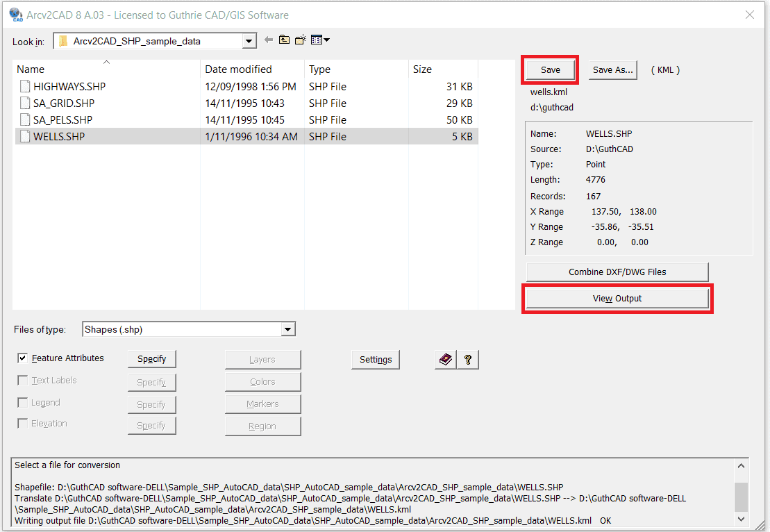Click the Records value 167
The height and width of the screenshot is (532, 770).
(593, 196)
